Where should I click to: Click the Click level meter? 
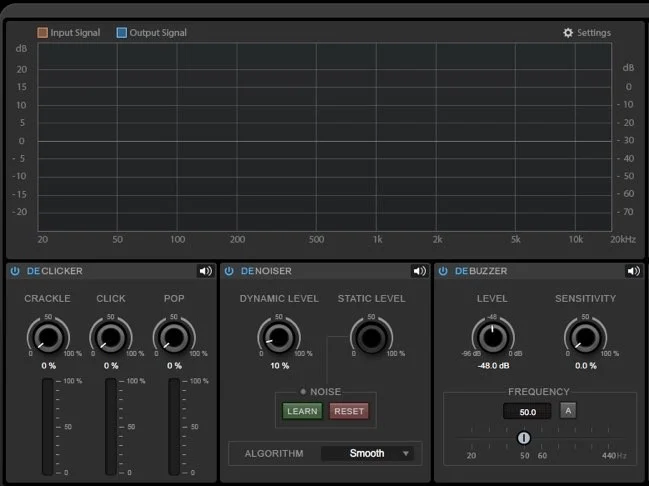coord(111,426)
